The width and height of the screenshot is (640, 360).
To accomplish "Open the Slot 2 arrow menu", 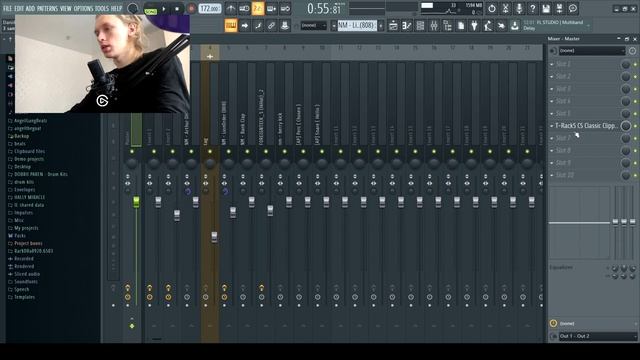I will tap(552, 77).
